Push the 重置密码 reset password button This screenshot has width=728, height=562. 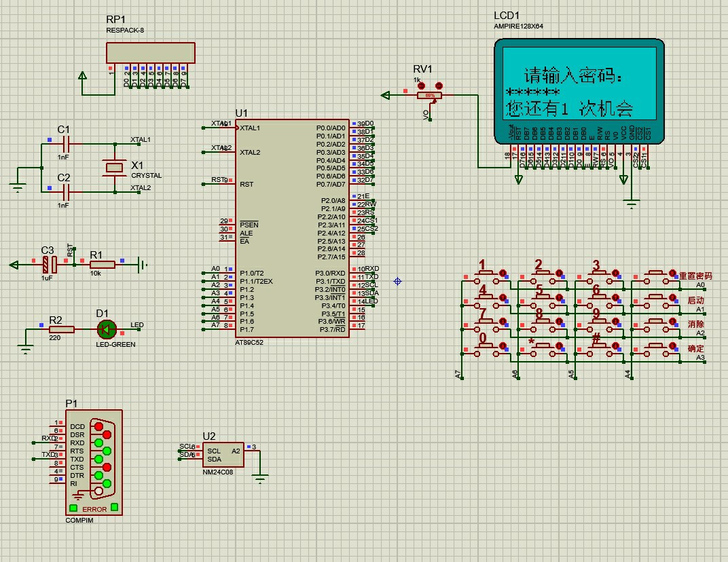tap(656, 277)
